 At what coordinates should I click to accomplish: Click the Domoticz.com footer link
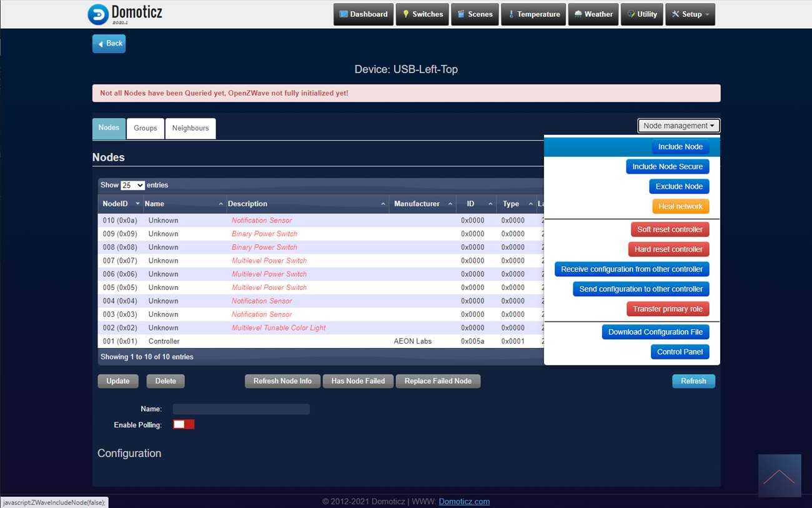pyautogui.click(x=464, y=501)
